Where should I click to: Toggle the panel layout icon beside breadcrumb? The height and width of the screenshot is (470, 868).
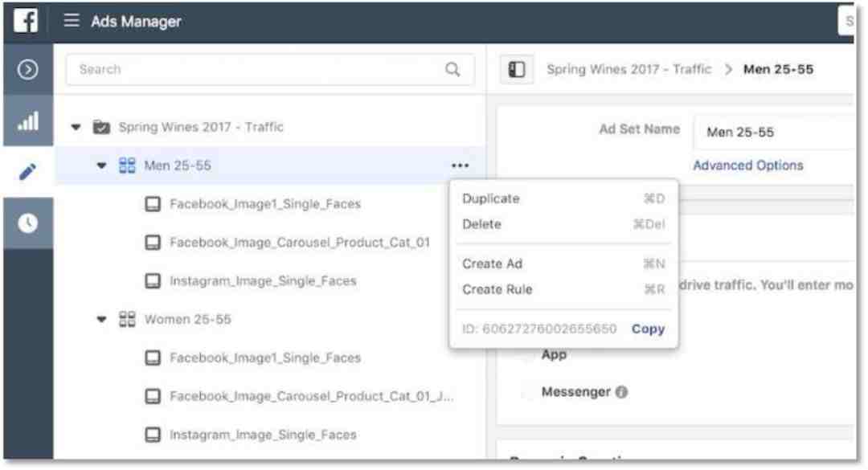tap(517, 69)
